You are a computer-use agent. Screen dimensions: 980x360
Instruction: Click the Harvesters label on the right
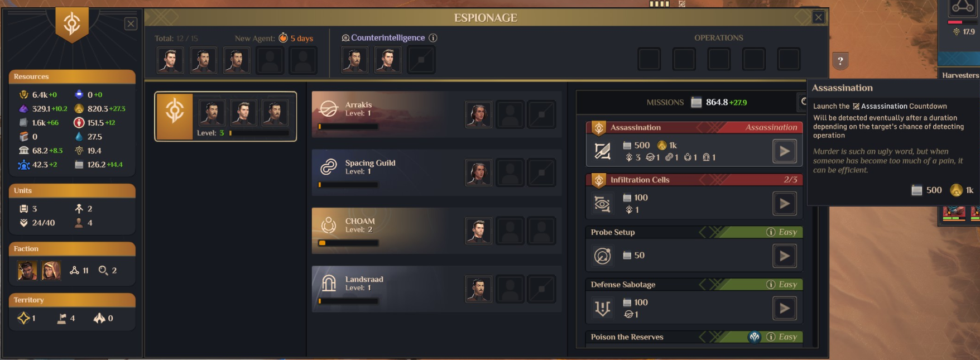coord(960,75)
